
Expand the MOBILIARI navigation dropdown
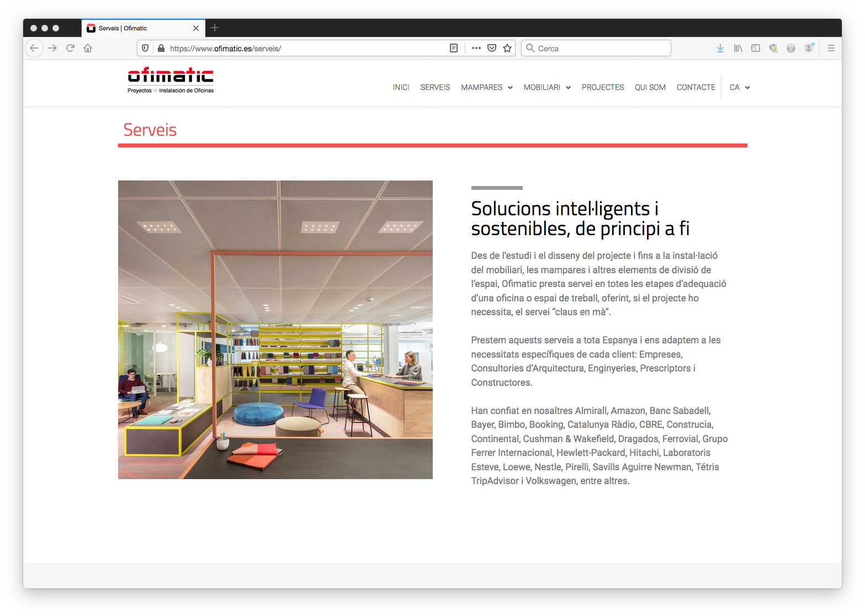coord(546,87)
